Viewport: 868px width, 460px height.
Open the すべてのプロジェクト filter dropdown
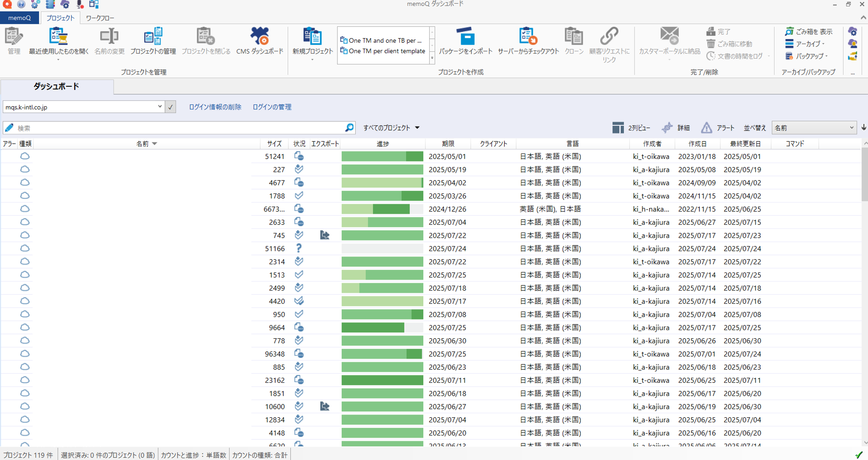[391, 128]
